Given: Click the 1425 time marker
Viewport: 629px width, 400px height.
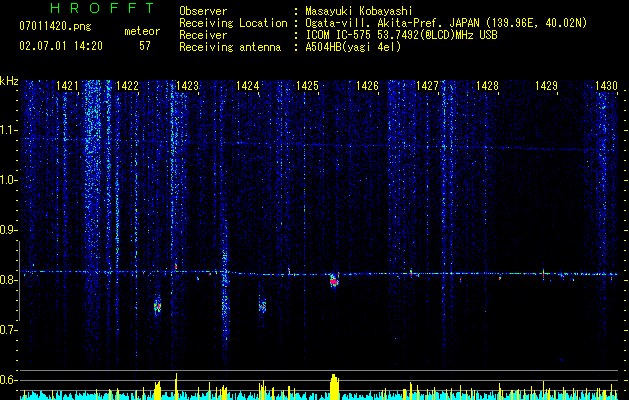Looking at the screenshot, I should coord(307,86).
